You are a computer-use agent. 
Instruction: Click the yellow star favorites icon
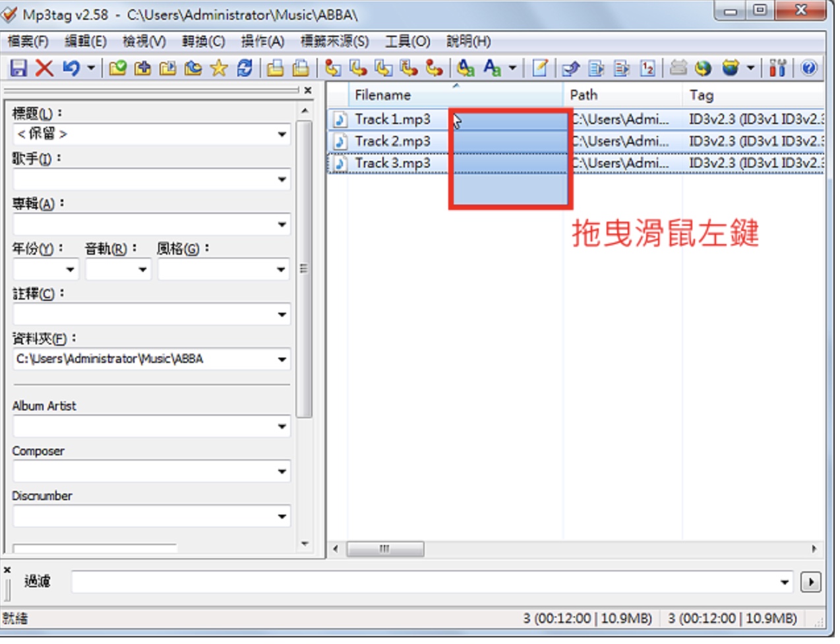218,68
